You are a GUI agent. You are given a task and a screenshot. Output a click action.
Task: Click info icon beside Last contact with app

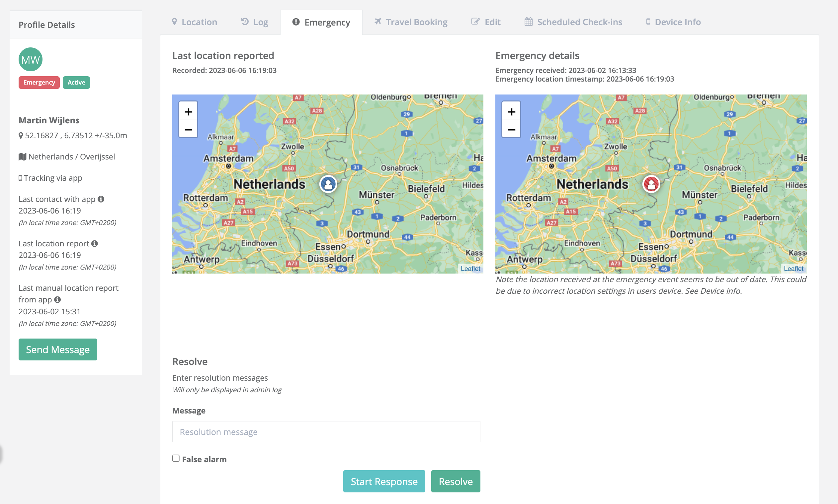click(101, 199)
